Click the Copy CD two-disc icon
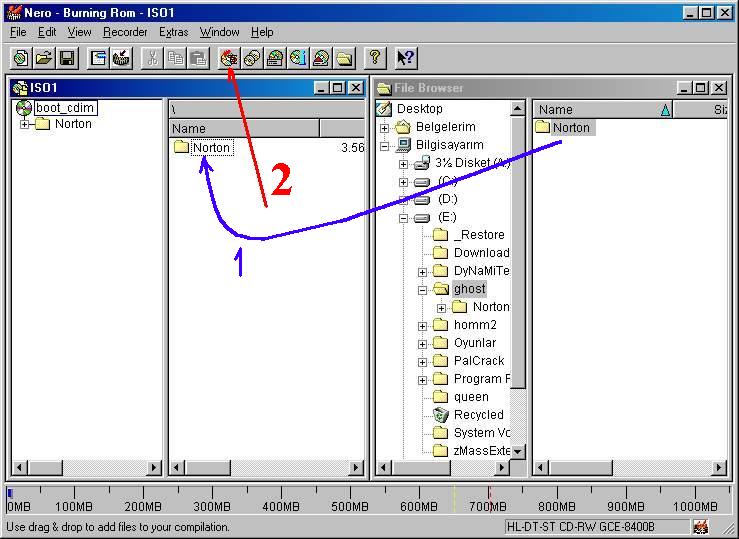This screenshot has width=739, height=539. click(x=252, y=58)
